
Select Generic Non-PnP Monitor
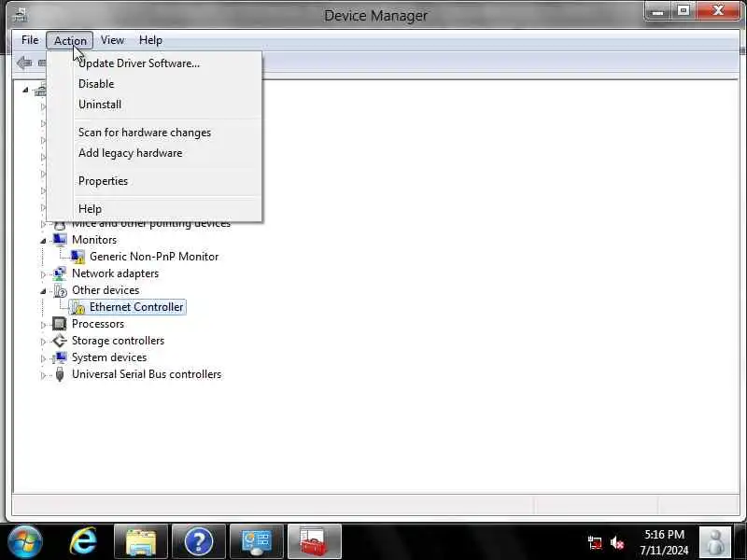tap(154, 257)
